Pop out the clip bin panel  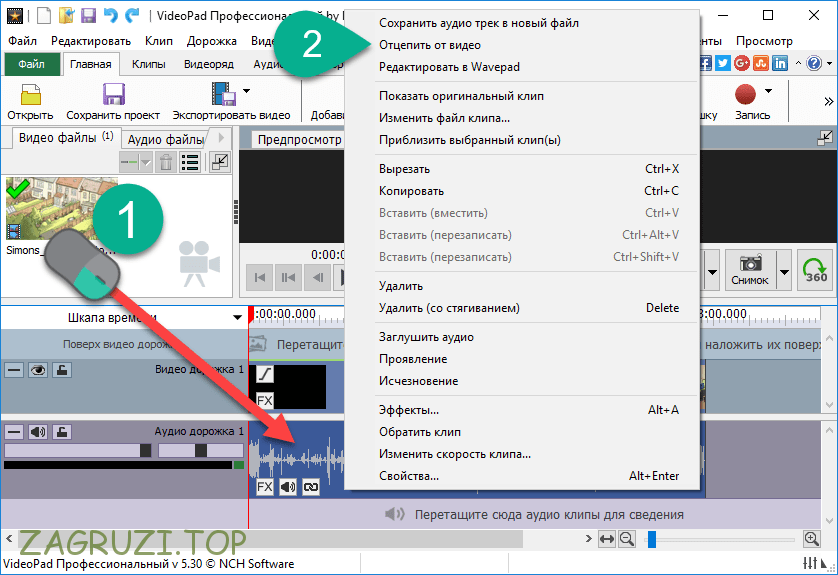pyautogui.click(x=220, y=162)
